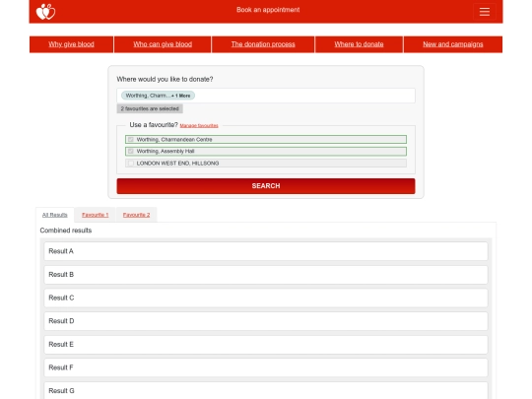Check LONDON WEST END, HILLSONG checkbox
The height and width of the screenshot is (399, 532).
pyautogui.click(x=131, y=164)
